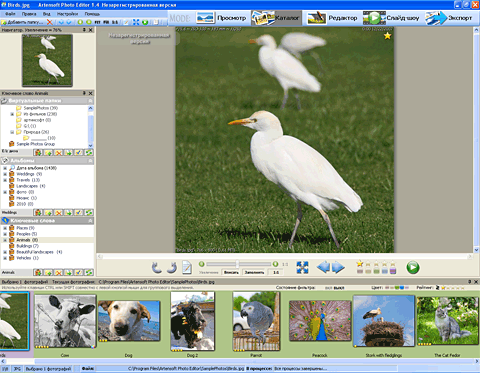The image size is (480, 373).
Task: Close the Навигатор panel
Action: pos(91,30)
